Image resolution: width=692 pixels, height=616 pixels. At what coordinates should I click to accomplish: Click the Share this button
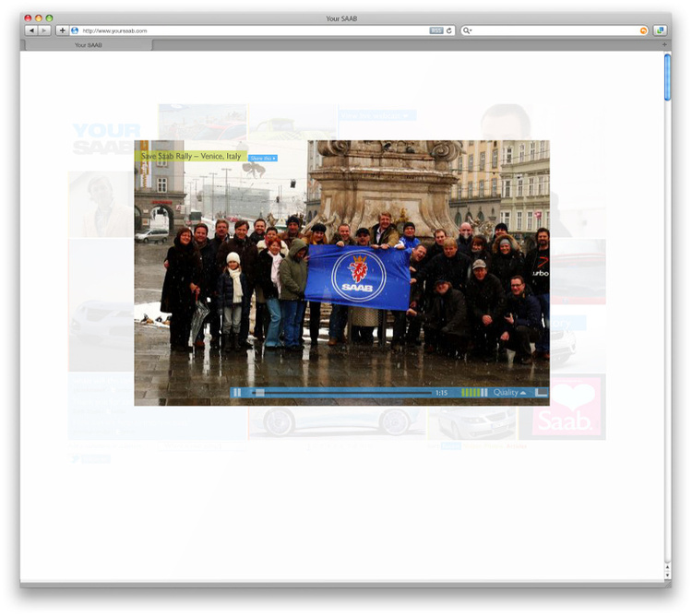[263, 158]
